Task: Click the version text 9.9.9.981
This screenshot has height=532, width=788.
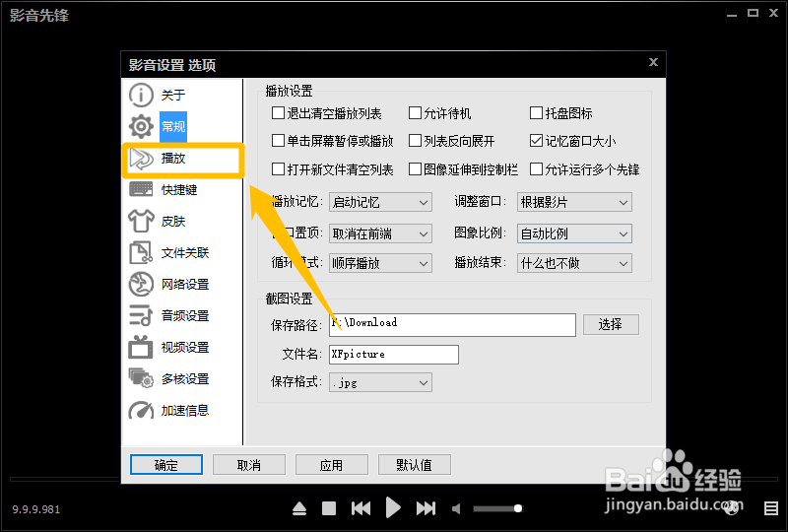Action: coord(36,509)
